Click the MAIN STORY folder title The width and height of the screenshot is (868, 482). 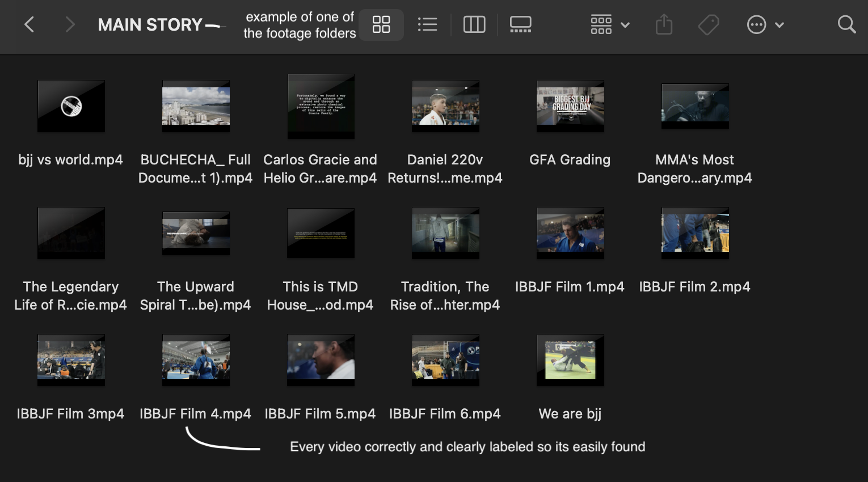point(150,25)
